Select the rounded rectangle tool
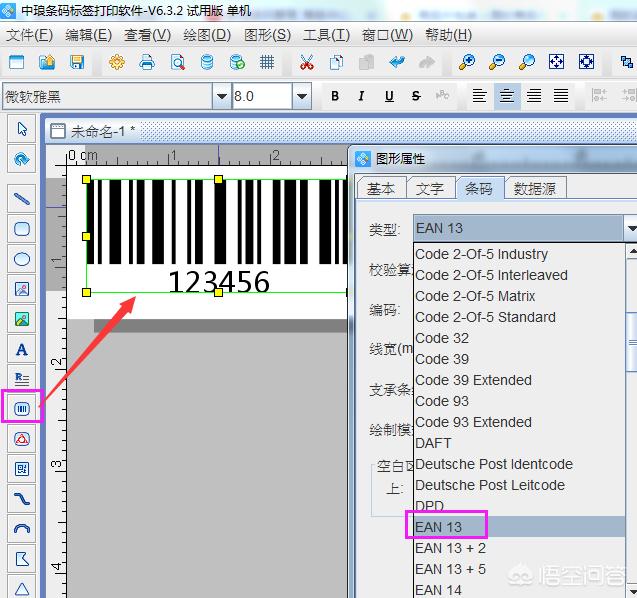 pyautogui.click(x=22, y=229)
